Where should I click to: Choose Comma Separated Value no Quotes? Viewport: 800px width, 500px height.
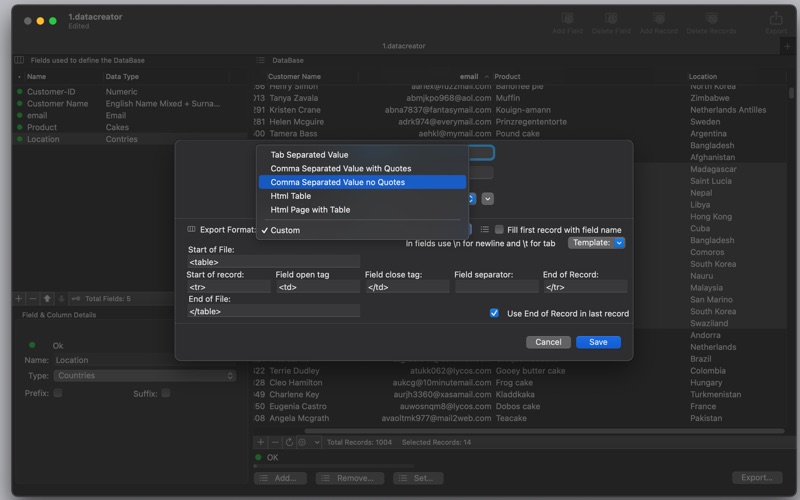(337, 182)
